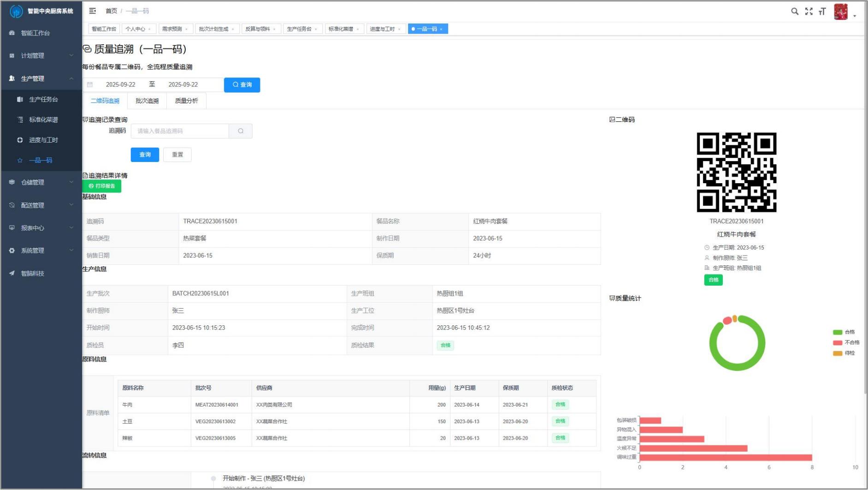This screenshot has width=868, height=490.
Task: Click the search icon beside trace code field
Action: point(241,131)
